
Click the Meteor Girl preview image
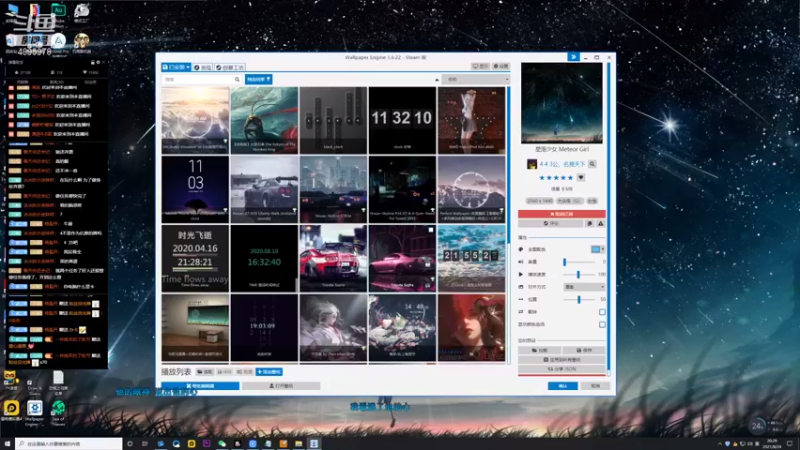pos(562,103)
